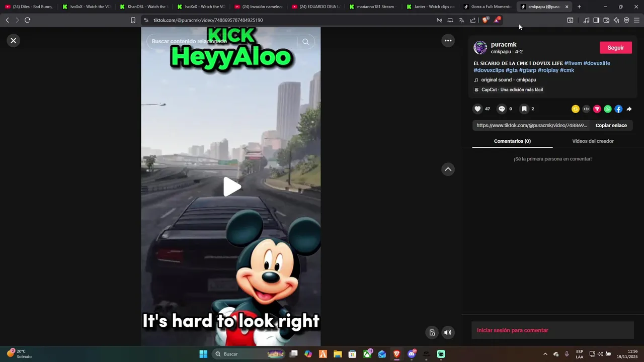Open Brave Shields lion icon

coord(485,20)
